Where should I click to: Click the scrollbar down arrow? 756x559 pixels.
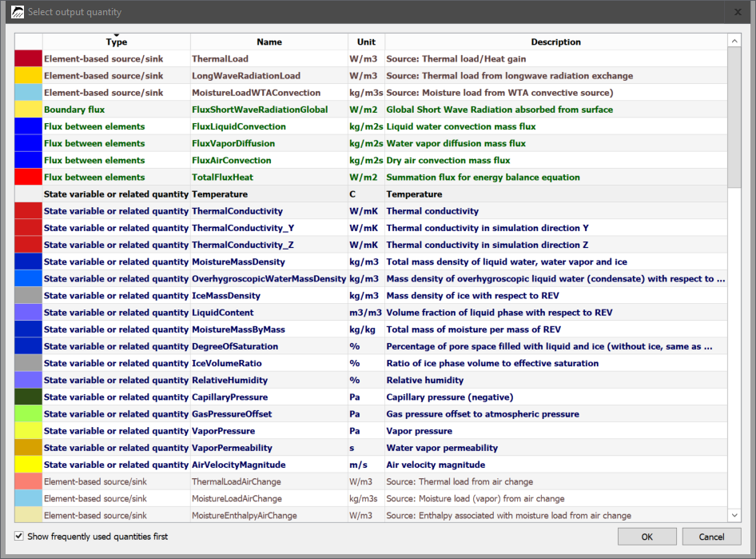click(734, 515)
